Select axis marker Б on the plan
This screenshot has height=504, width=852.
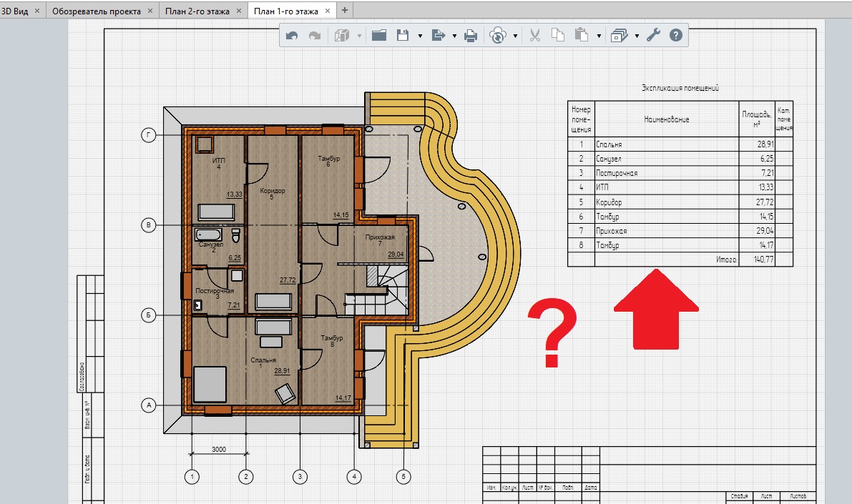(x=149, y=315)
